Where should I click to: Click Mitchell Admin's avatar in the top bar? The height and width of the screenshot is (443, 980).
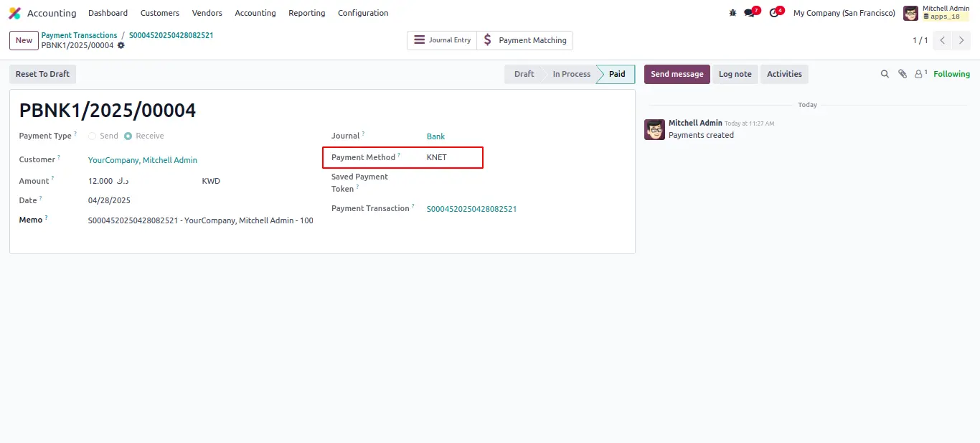click(910, 13)
